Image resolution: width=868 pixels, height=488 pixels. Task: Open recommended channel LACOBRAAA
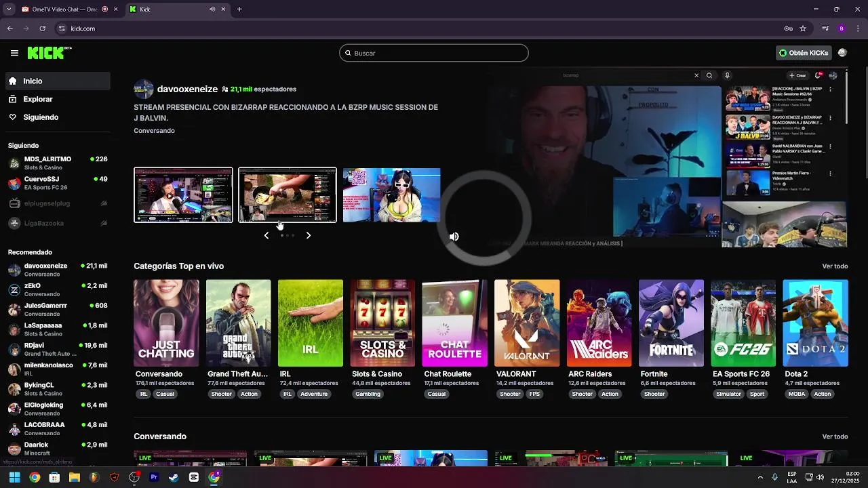[x=58, y=428]
